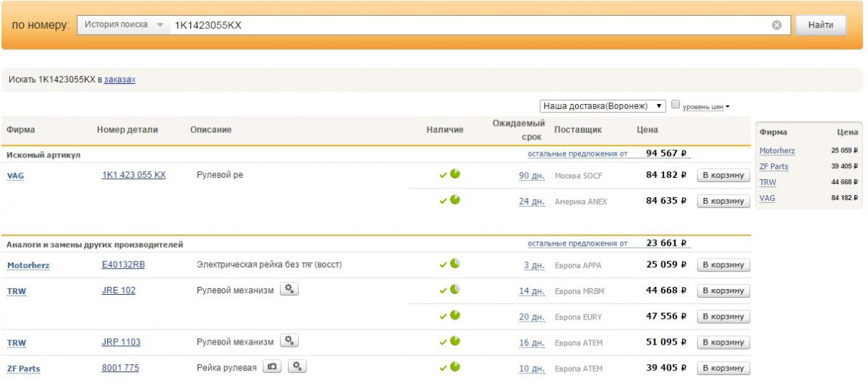Click availability pie icon for Motorherz E40132RB
Viewport: 868px width, 388px height.
(x=455, y=264)
